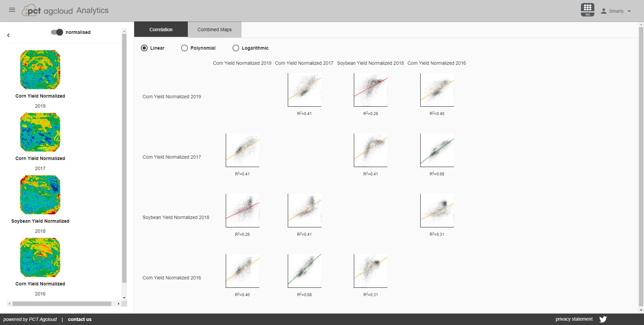Open Corn 2016 row vs Soybean 2018 scatter plot

371,271
